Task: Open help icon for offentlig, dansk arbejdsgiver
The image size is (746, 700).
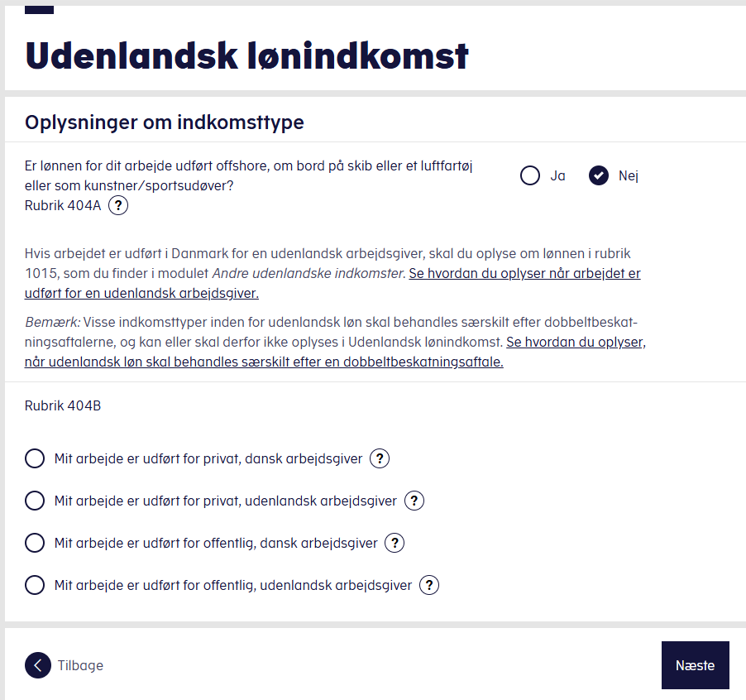Action: point(395,543)
